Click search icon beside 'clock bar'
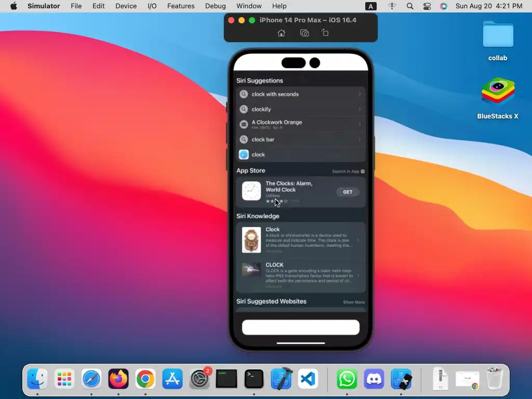 click(x=244, y=139)
